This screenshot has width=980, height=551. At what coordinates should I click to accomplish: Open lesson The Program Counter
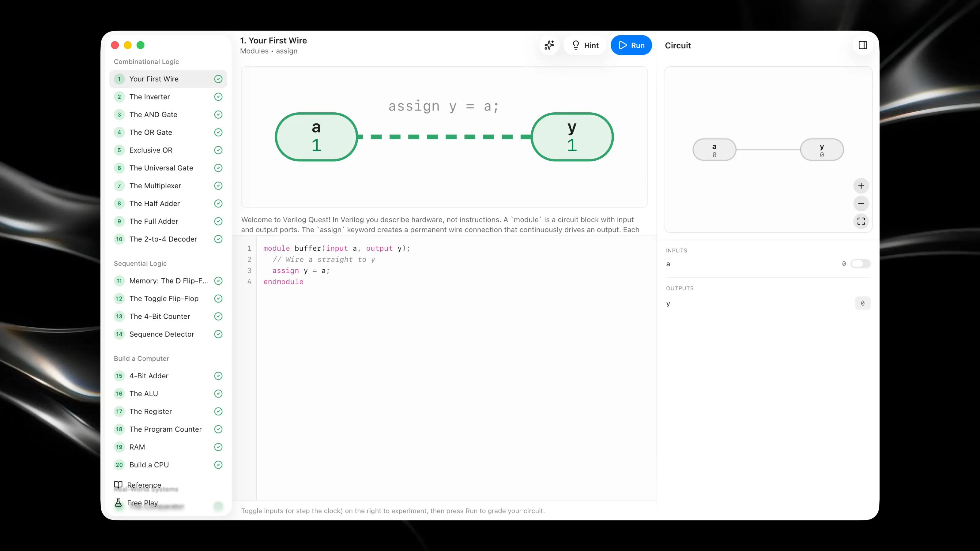168,429
